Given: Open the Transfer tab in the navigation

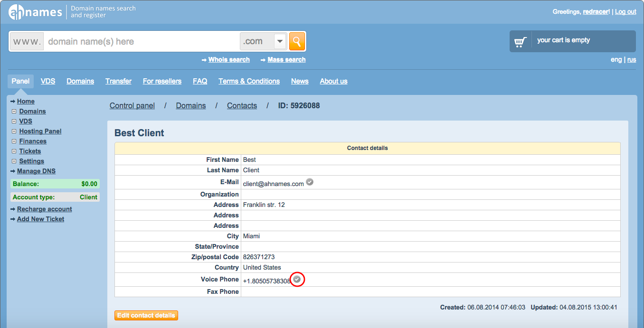Looking at the screenshot, I should pyautogui.click(x=118, y=81).
